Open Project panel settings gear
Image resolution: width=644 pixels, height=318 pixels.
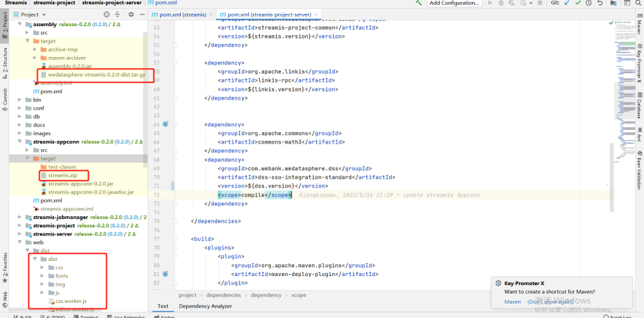point(131,14)
